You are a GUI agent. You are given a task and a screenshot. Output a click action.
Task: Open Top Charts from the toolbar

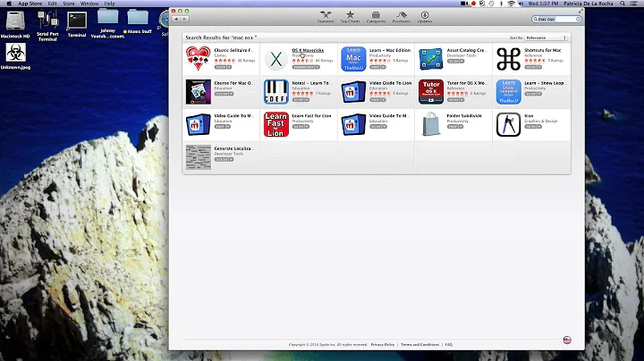(x=350, y=17)
